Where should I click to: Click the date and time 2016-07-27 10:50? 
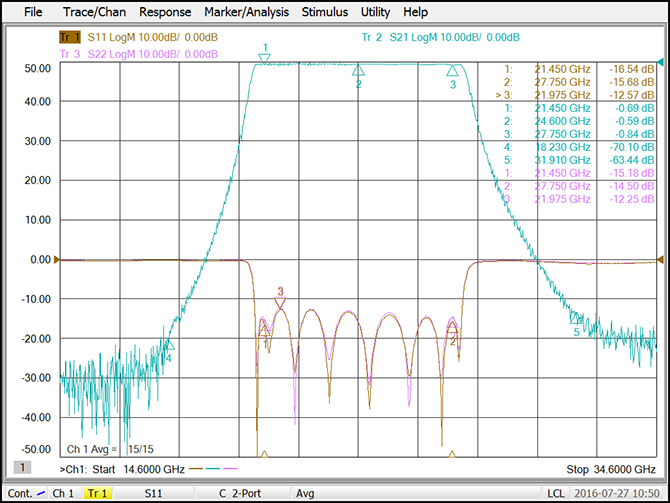coord(617,493)
